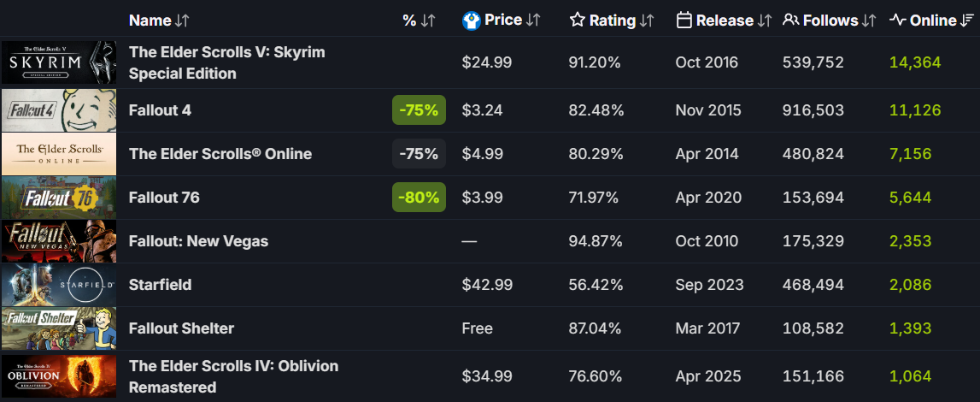Click the price tag icon in Price header
Screen dimensions: 980x402
point(471,20)
